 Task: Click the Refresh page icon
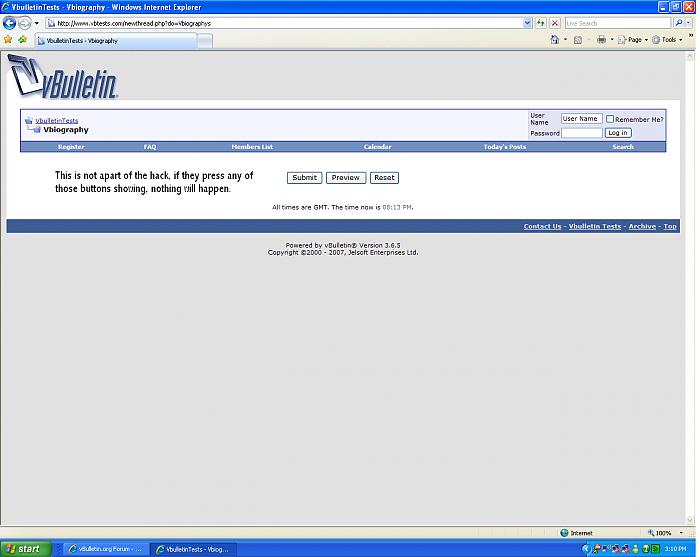(x=541, y=22)
